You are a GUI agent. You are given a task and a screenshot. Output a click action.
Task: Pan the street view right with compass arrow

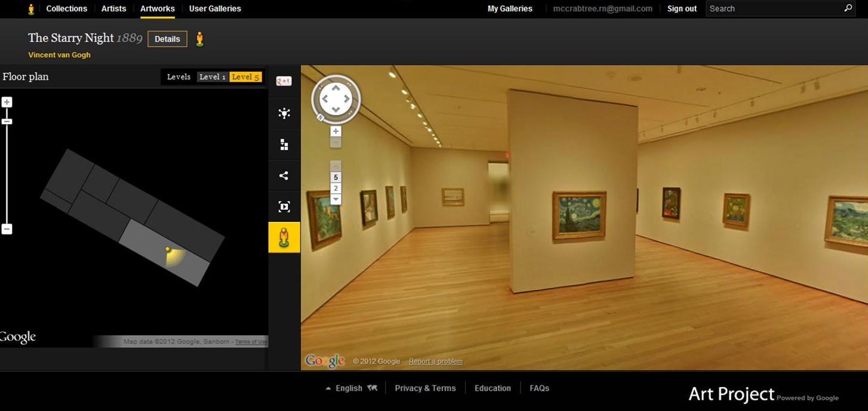click(347, 99)
